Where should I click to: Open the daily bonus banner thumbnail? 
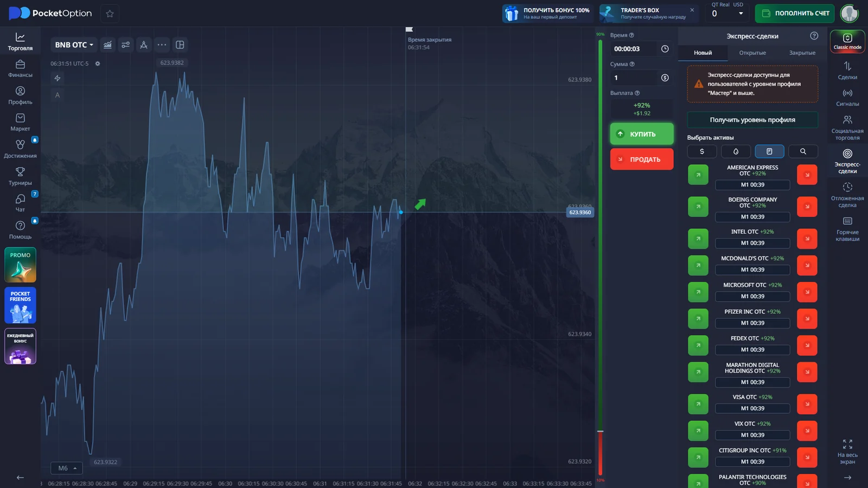click(20, 346)
